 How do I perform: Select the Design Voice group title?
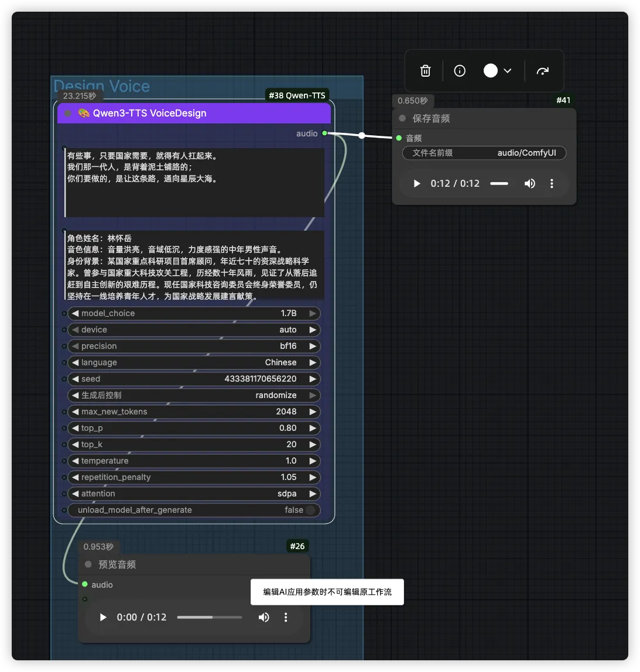102,85
